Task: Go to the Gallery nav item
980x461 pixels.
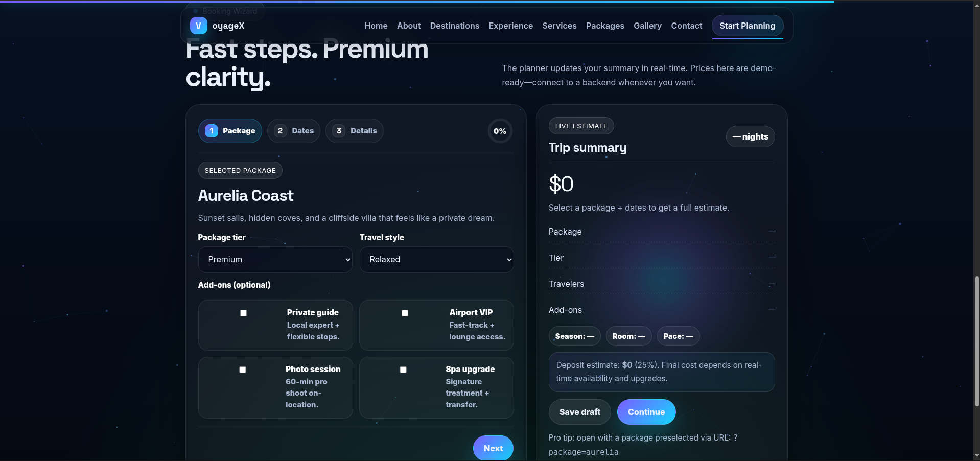Action: pos(647,26)
